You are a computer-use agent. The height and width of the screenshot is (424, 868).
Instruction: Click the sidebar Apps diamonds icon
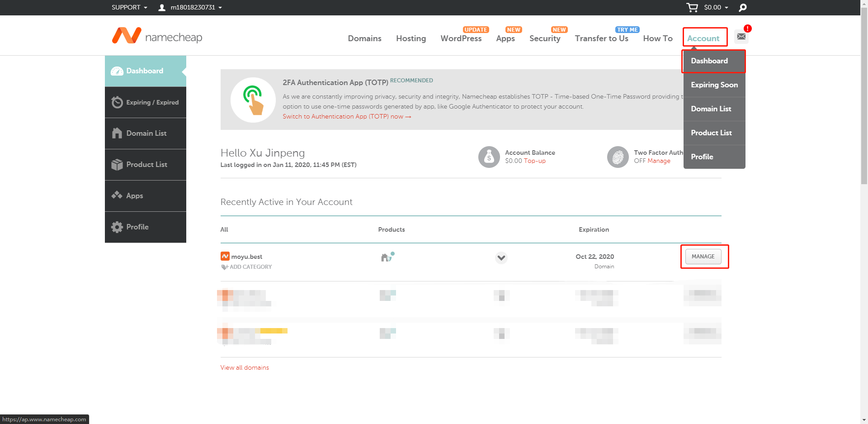click(x=117, y=195)
